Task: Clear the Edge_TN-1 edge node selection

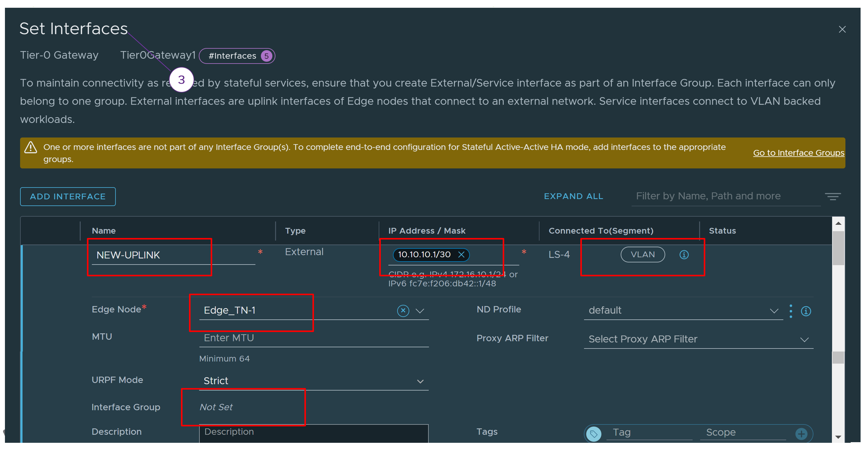Action: 403,311
